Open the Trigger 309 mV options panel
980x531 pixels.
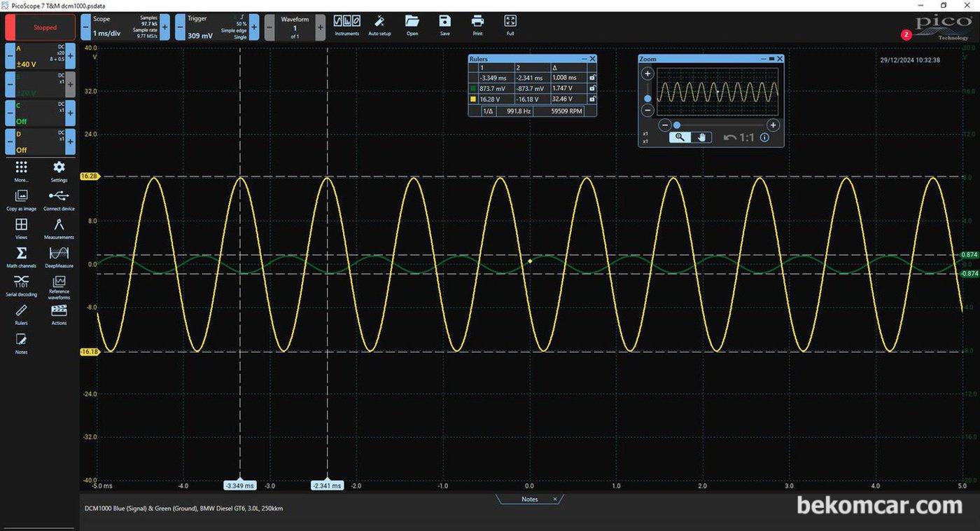coord(217,28)
